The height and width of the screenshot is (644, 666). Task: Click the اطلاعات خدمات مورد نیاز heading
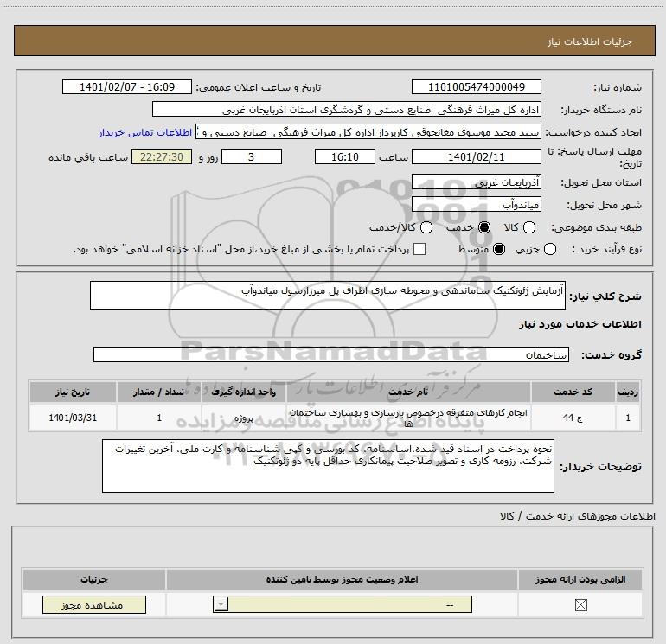(580, 324)
